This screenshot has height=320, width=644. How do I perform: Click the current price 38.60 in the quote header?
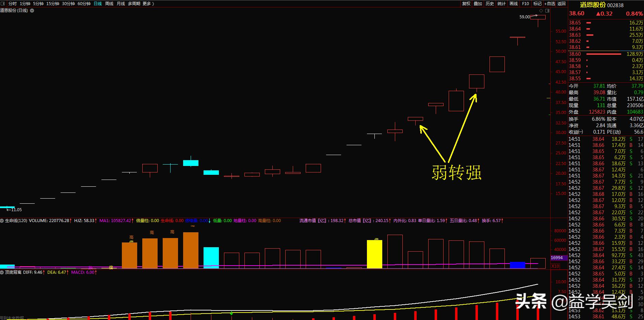[577, 14]
